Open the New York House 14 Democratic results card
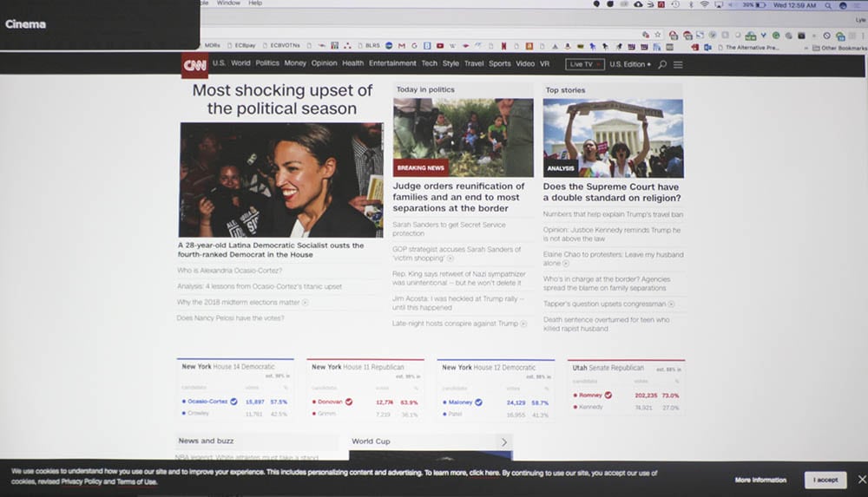The height and width of the screenshot is (497, 868). [x=235, y=389]
